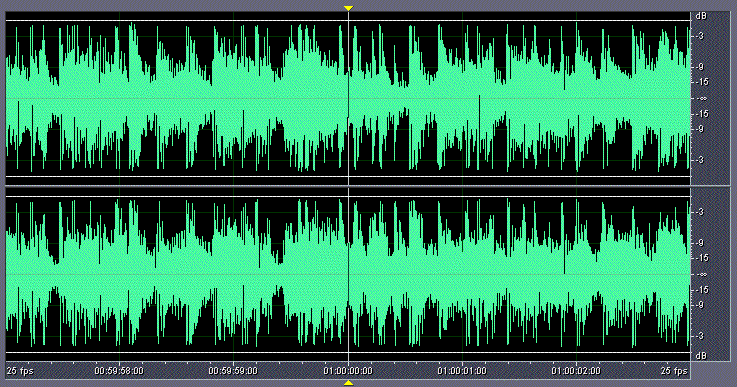
Task: Click the 01:00:02:00 timecode on ruler
Action: coord(576,371)
